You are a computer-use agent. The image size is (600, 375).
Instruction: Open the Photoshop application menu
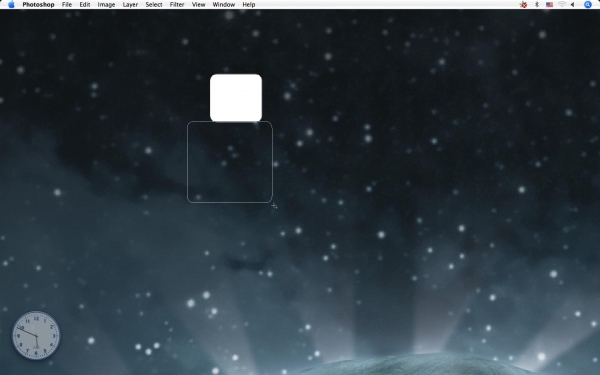38,5
